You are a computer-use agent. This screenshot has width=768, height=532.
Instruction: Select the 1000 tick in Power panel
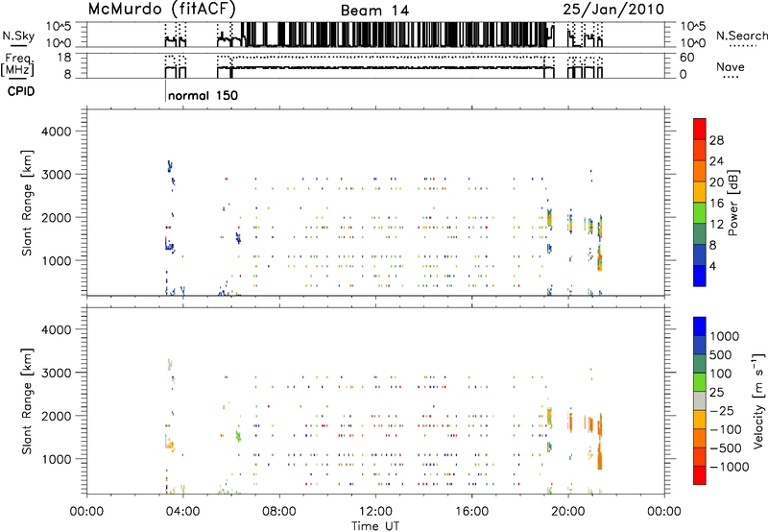(x=56, y=260)
